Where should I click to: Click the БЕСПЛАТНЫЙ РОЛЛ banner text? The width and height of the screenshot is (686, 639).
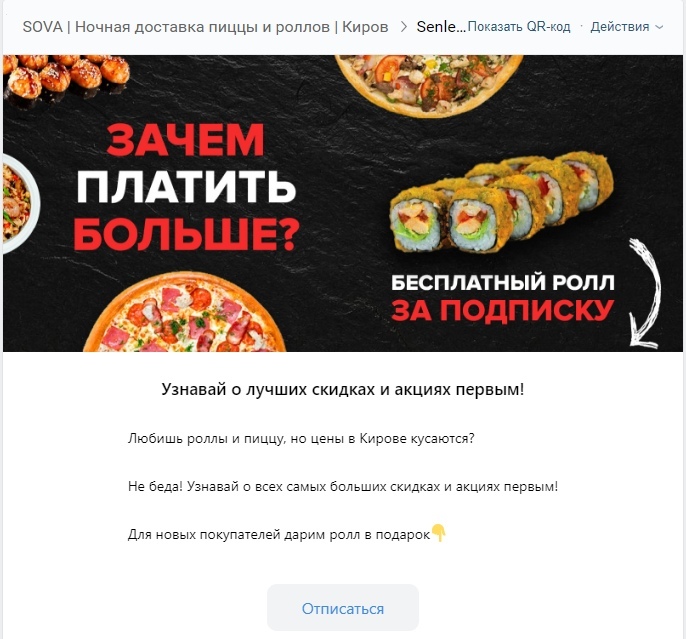tap(503, 282)
